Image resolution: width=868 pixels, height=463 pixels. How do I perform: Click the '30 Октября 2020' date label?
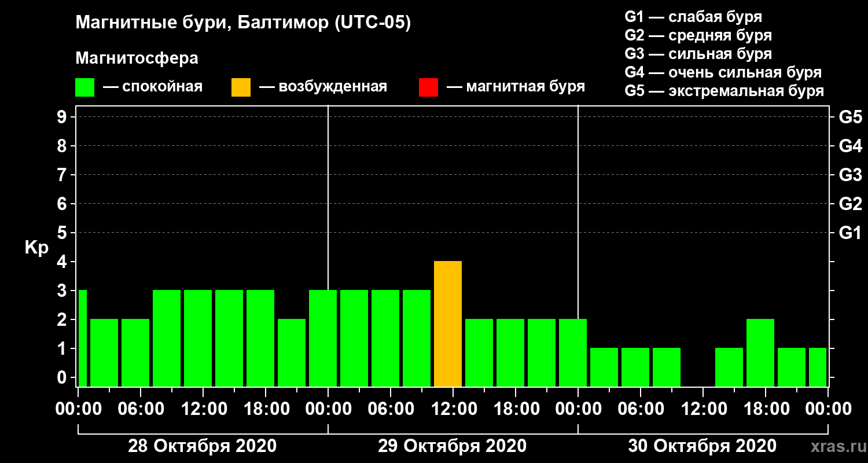point(702,446)
